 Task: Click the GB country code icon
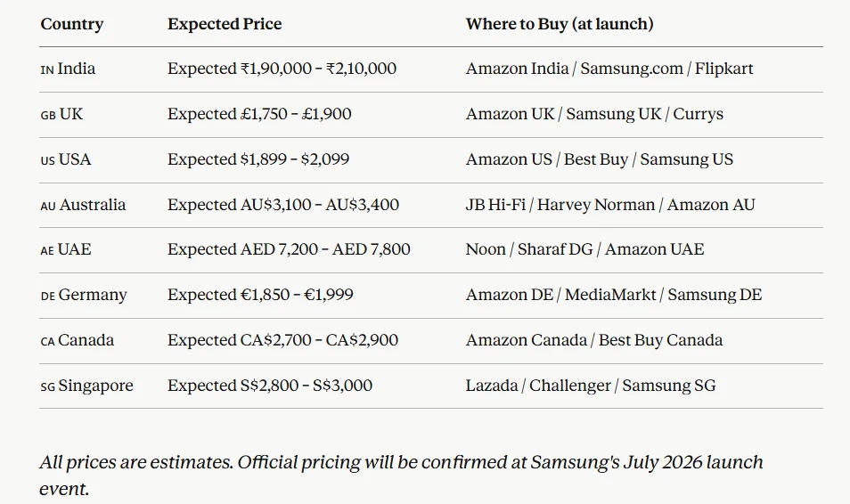pyautogui.click(x=48, y=115)
